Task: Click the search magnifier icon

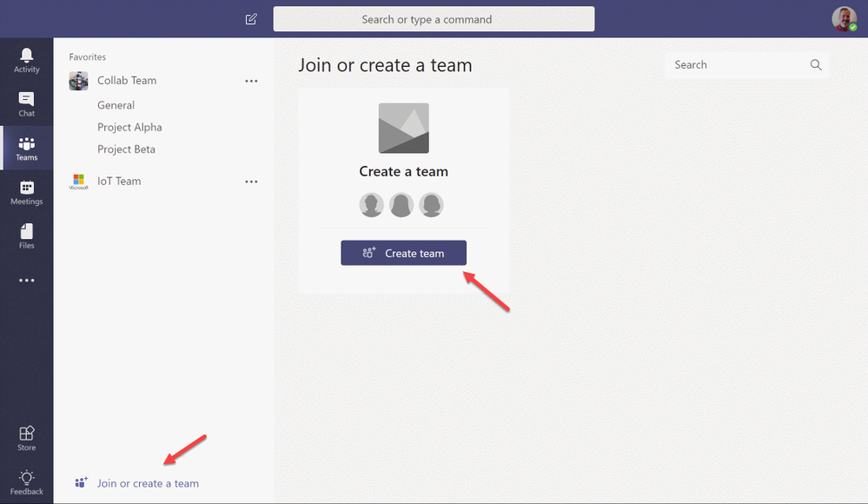Action: coord(816,65)
